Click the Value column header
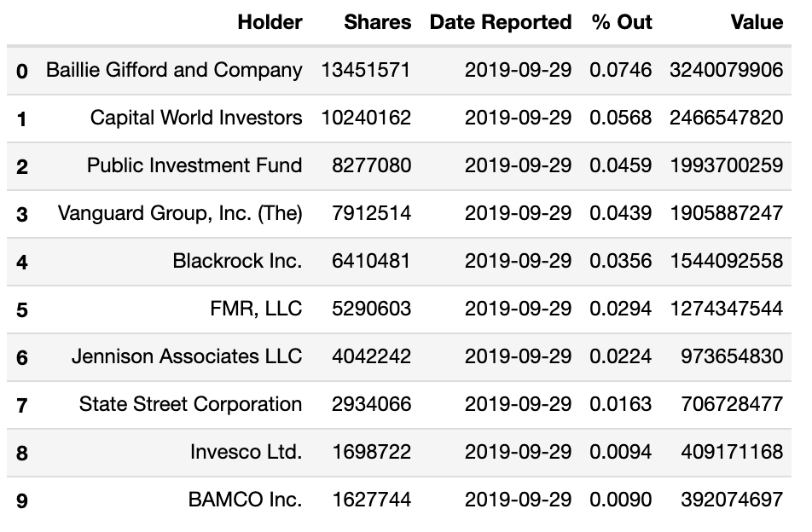The height and width of the screenshot is (532, 812). pos(757,22)
